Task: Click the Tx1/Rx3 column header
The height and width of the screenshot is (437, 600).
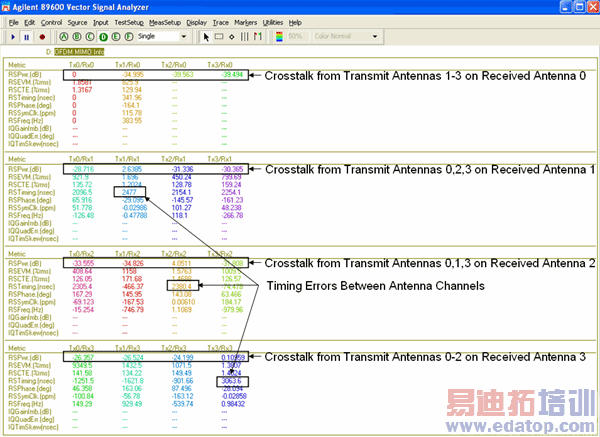Action: [127, 348]
